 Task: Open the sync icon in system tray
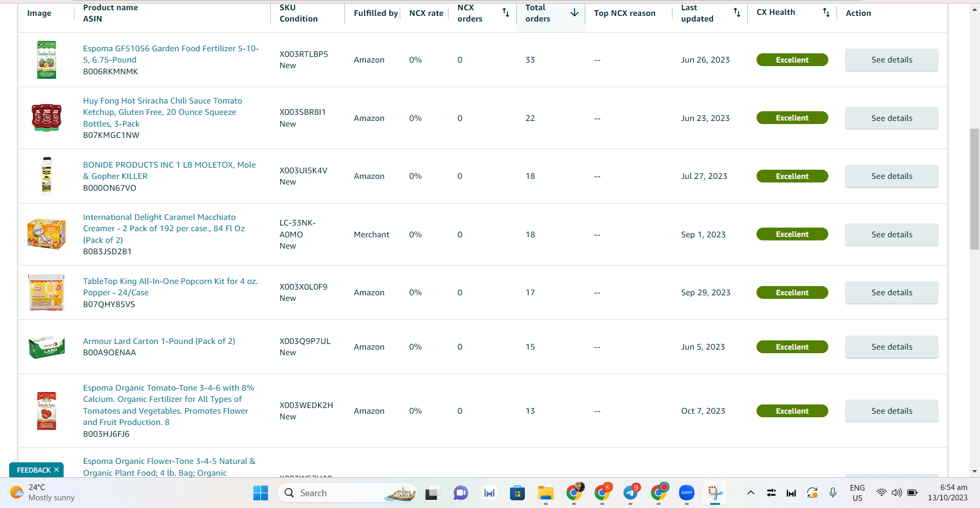click(812, 493)
